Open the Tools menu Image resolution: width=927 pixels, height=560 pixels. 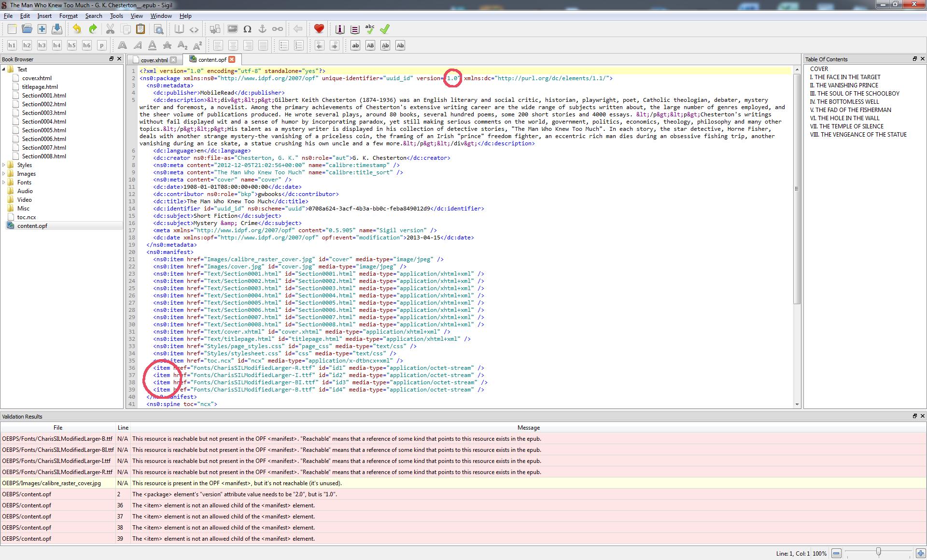116,16
